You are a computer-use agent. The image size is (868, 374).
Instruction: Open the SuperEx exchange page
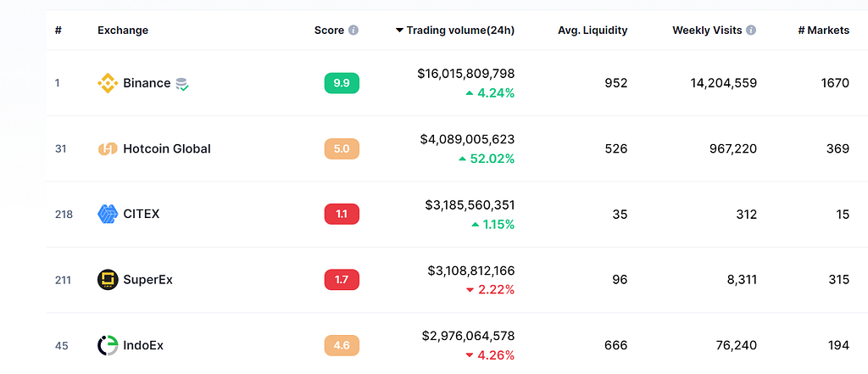pos(147,280)
